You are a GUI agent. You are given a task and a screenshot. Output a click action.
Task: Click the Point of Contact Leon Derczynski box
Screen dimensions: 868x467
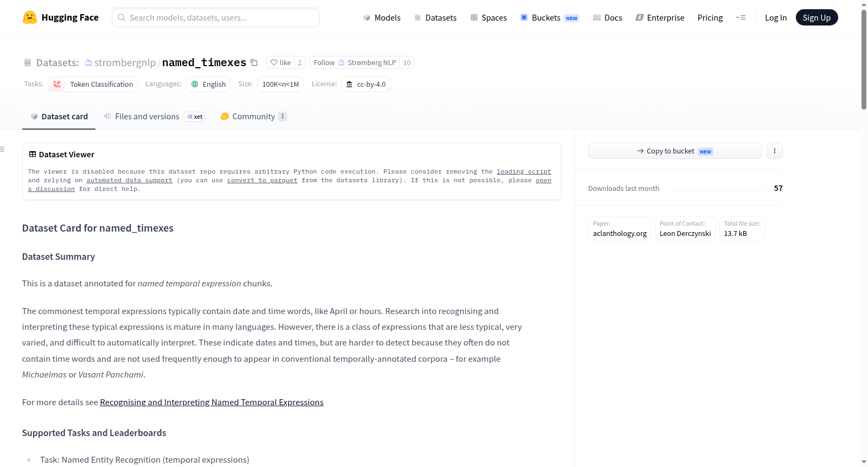click(x=685, y=229)
